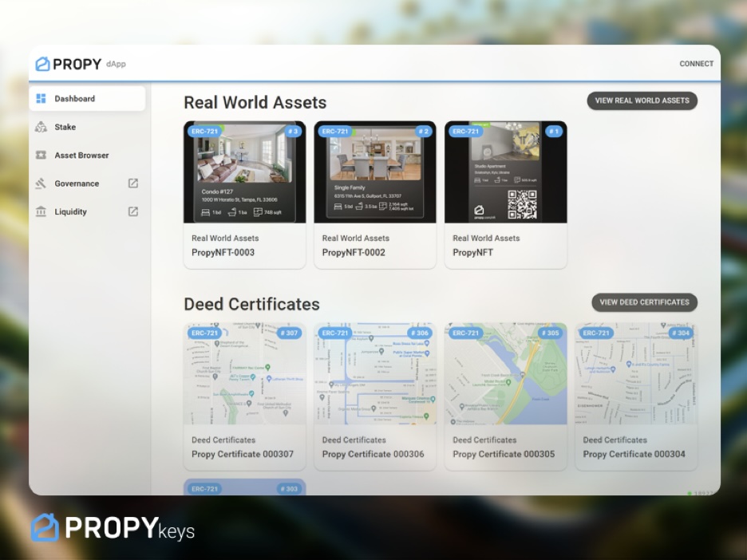Select the Governance gavel icon
Image resolution: width=747 pixels, height=560 pixels.
click(x=39, y=183)
